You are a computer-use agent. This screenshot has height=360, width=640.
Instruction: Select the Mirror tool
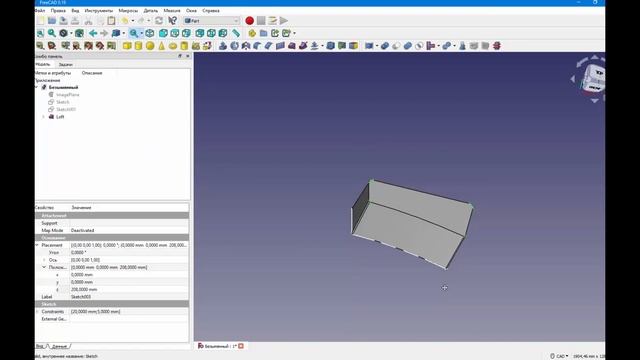coord(246,46)
